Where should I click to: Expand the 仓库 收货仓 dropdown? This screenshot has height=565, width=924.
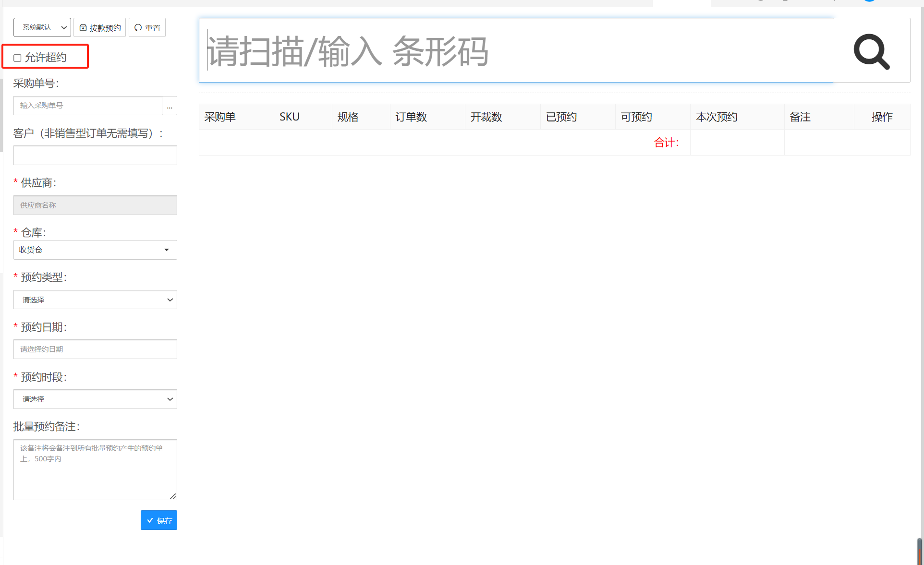tap(95, 250)
